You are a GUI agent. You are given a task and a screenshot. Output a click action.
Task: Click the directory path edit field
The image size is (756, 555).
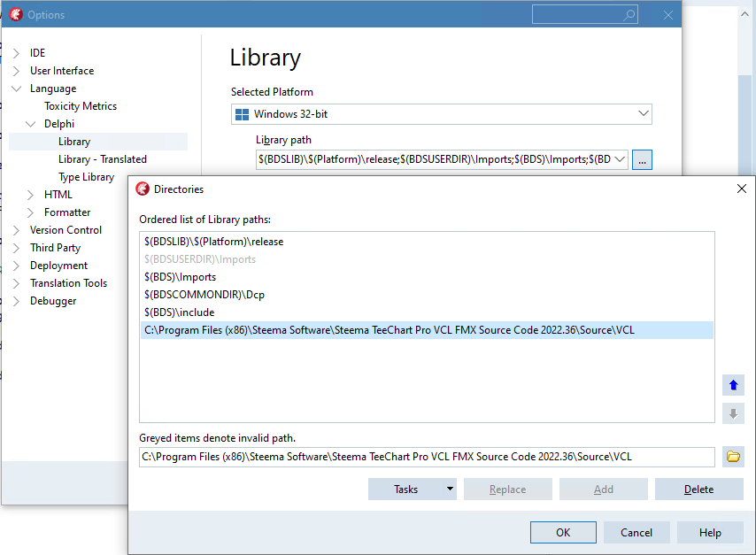point(427,457)
